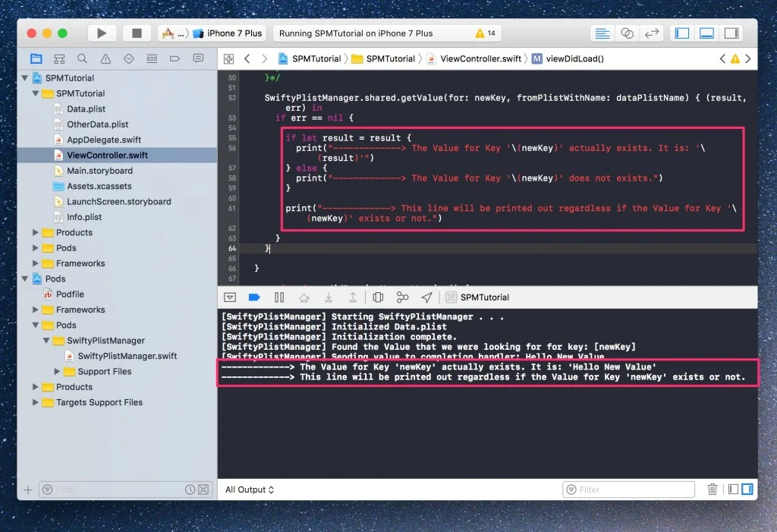The height and width of the screenshot is (532, 777).
Task: Hide the debug area with toggle button
Action: (x=230, y=297)
